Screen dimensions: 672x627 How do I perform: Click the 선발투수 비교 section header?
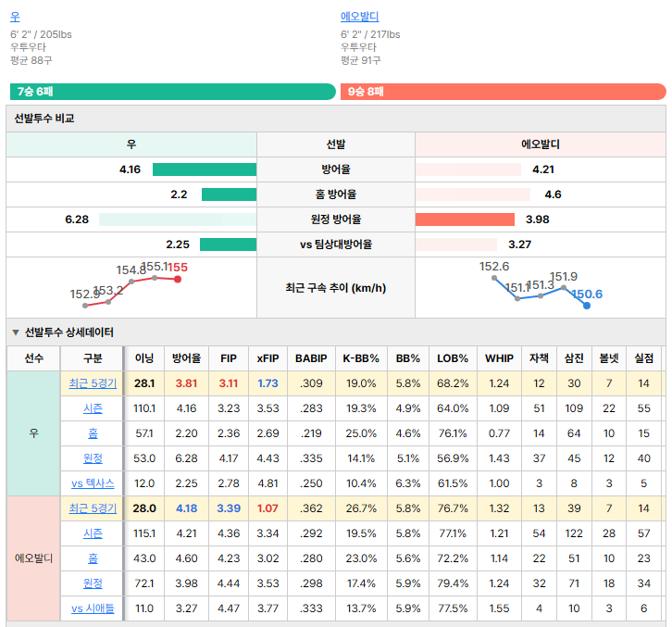tap(336, 119)
